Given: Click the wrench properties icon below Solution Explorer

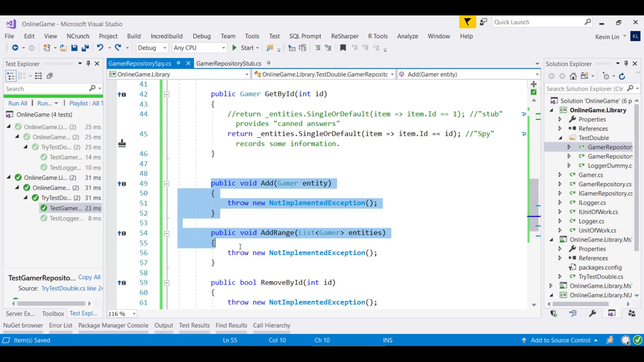Looking at the screenshot, I should [593, 313].
